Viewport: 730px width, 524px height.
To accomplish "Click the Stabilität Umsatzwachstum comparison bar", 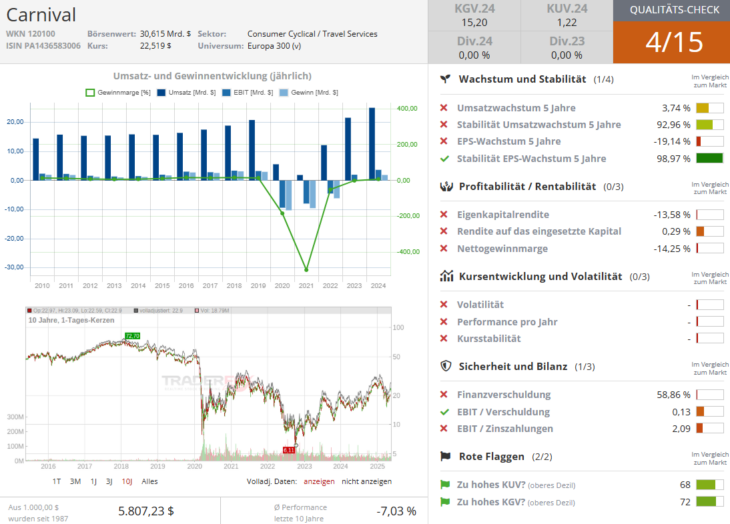I will tap(710, 125).
